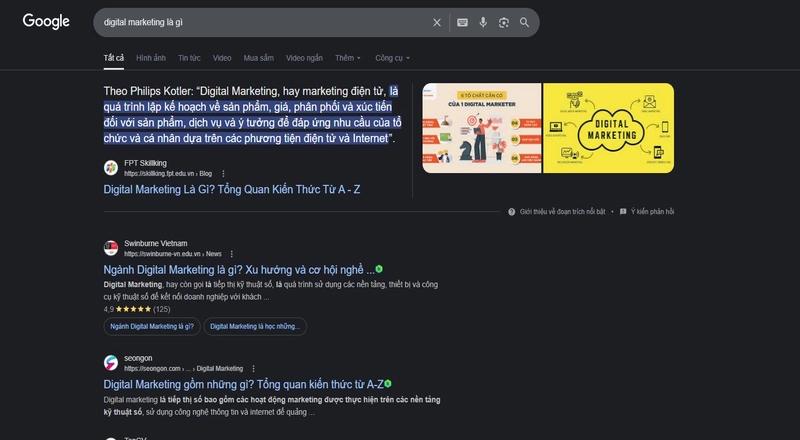Image resolution: width=800 pixels, height=440 pixels.
Task: Click the Ngành Digital Marketing là gì? chip
Action: [152, 326]
